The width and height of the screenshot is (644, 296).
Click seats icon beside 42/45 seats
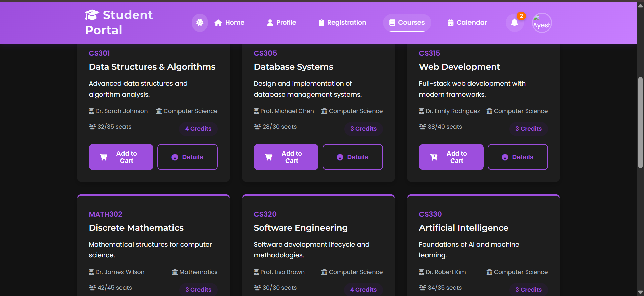pyautogui.click(x=92, y=287)
